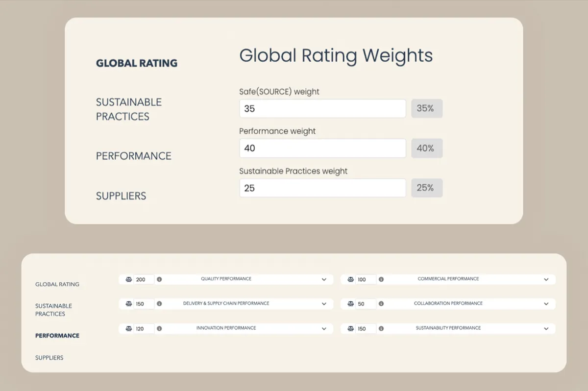Viewport: 588px width, 391px height.
Task: Click the scale icon beside Innovation Performance
Action: 128,328
